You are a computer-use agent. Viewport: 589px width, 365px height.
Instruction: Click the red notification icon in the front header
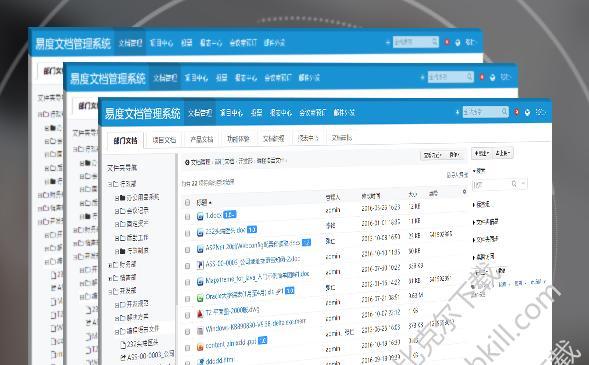517,112
